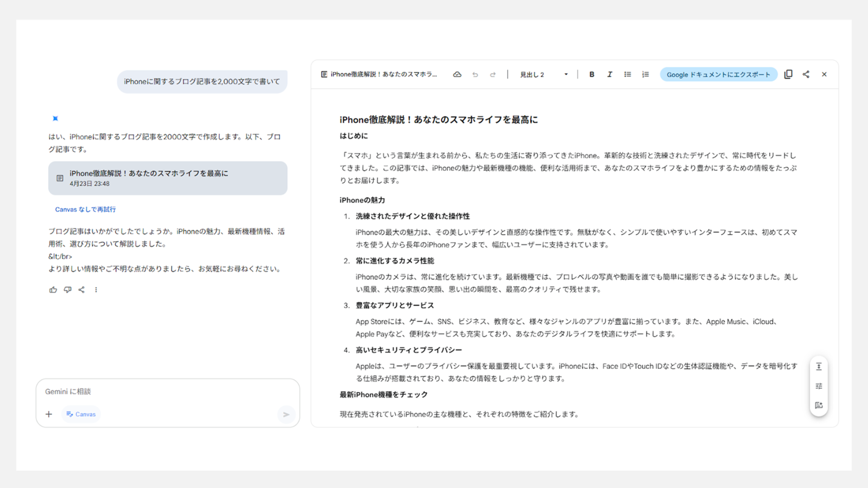
Task: Click the change tone sliders tool
Action: (x=819, y=386)
